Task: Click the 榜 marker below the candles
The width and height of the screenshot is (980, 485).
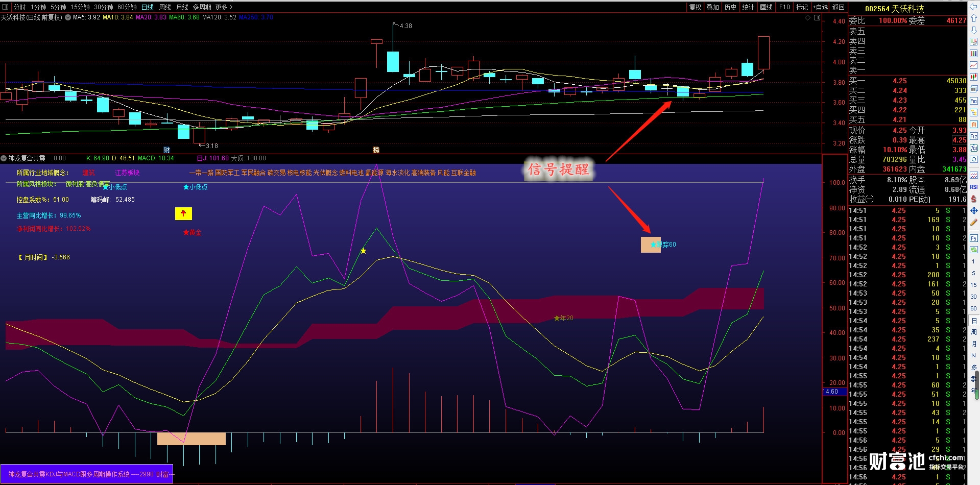Action: (376, 150)
